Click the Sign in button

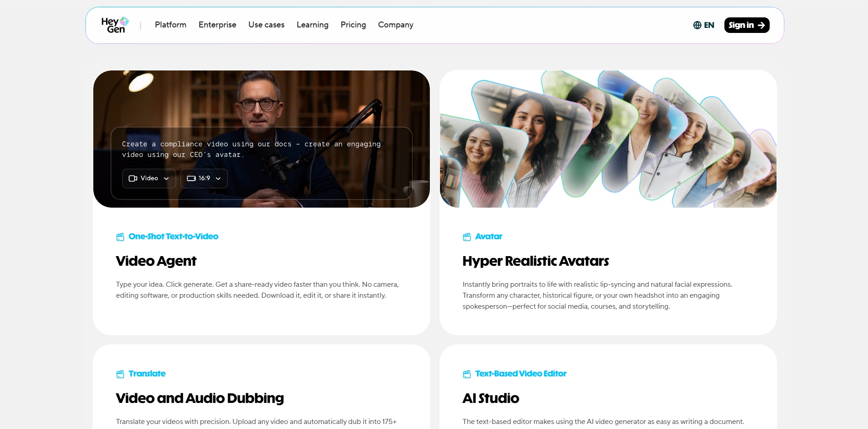pos(747,25)
